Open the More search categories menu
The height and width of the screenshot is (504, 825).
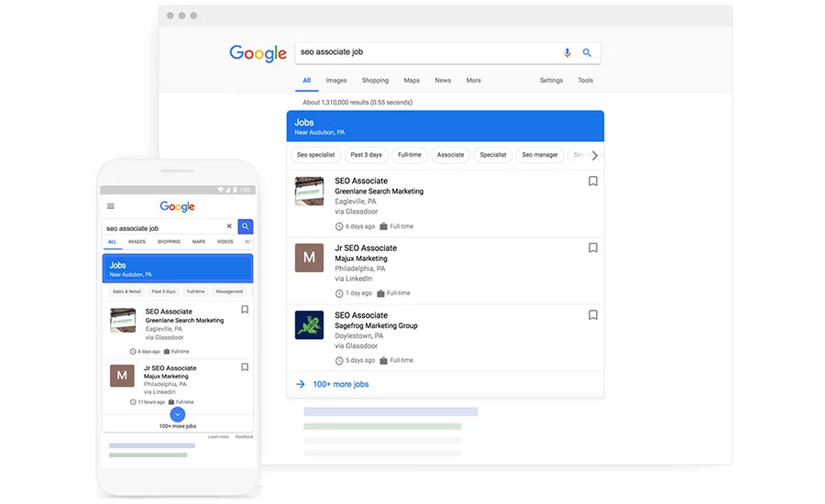[473, 81]
